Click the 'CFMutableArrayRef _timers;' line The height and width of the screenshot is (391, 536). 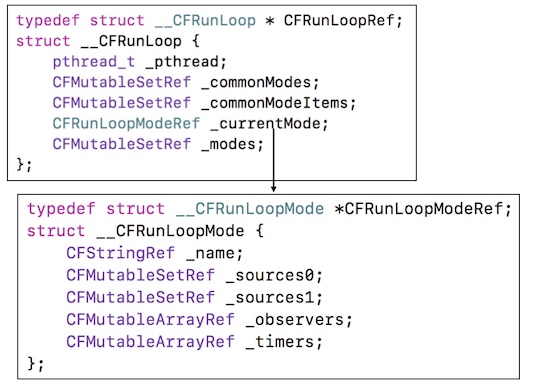[194, 342]
